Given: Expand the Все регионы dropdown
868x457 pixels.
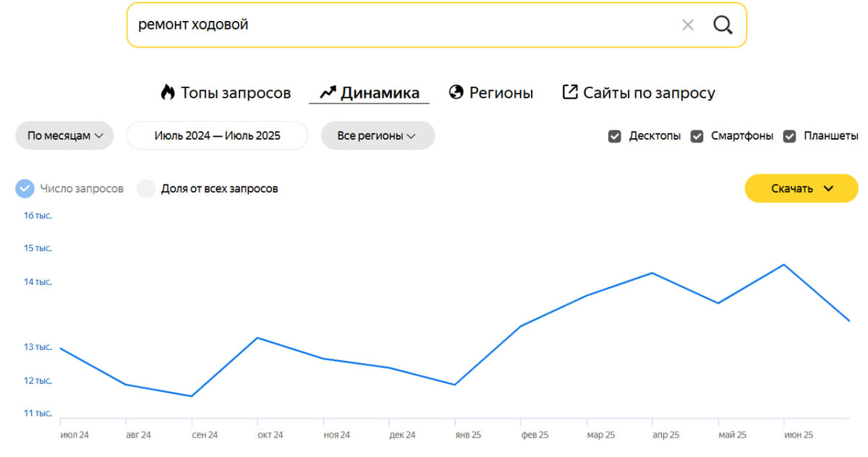Looking at the screenshot, I should pos(378,136).
